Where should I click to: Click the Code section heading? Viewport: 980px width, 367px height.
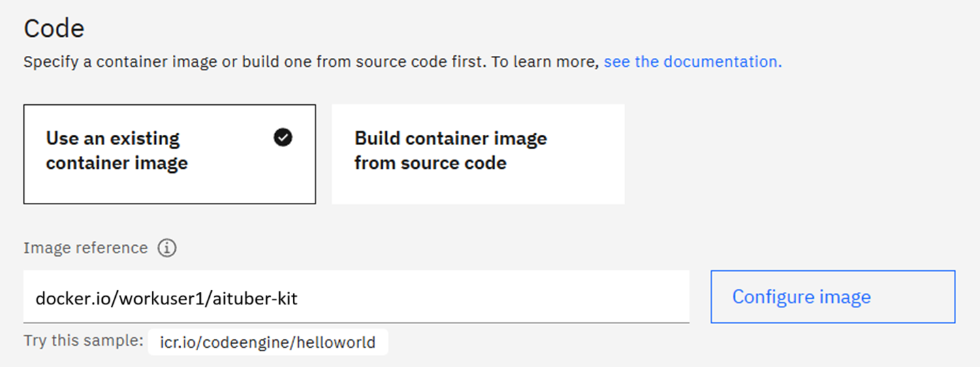[54, 29]
